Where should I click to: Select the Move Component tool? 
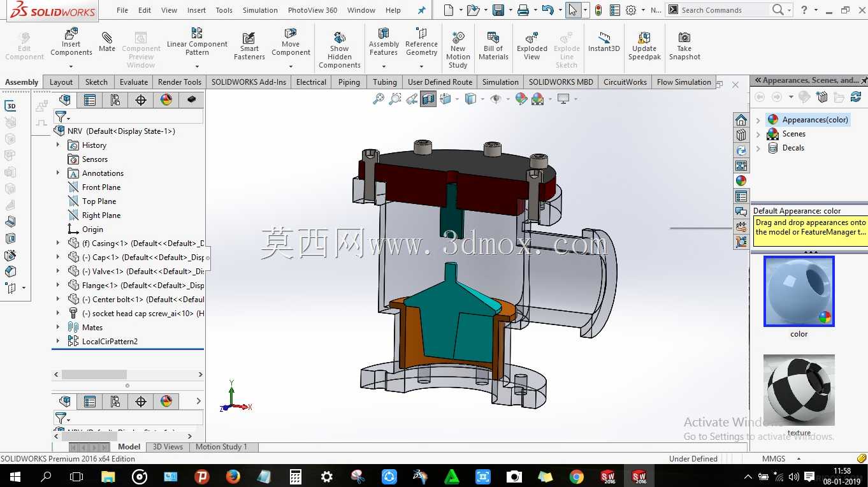pos(291,42)
